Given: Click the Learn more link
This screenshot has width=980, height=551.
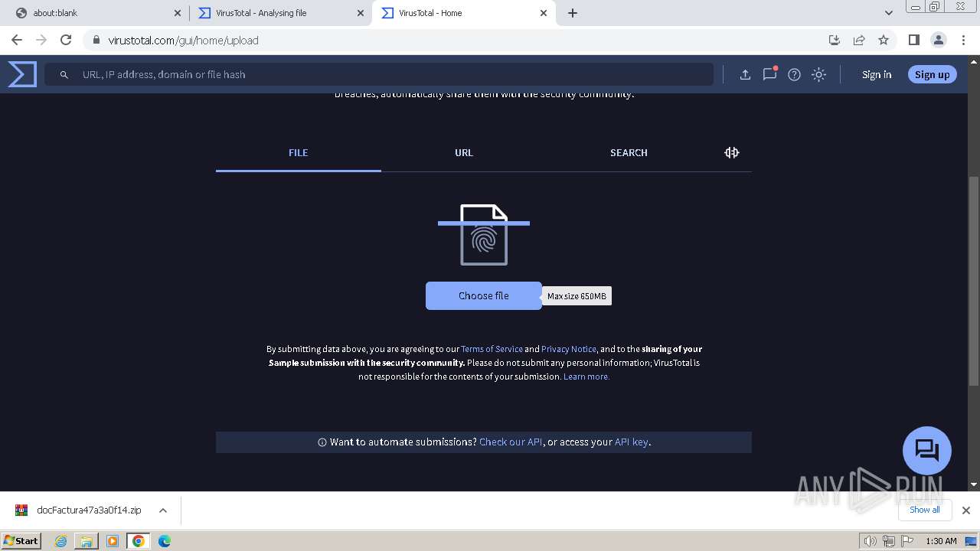Looking at the screenshot, I should tap(586, 377).
